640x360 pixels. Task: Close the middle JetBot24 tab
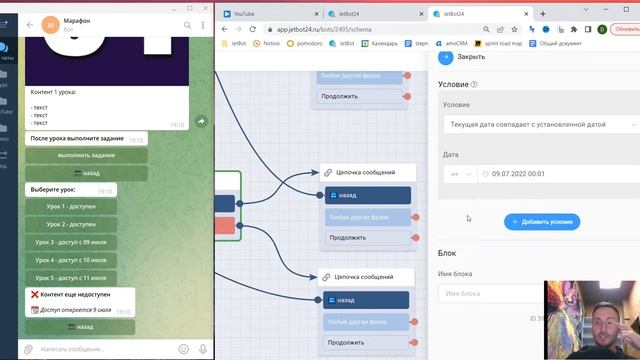(421, 14)
